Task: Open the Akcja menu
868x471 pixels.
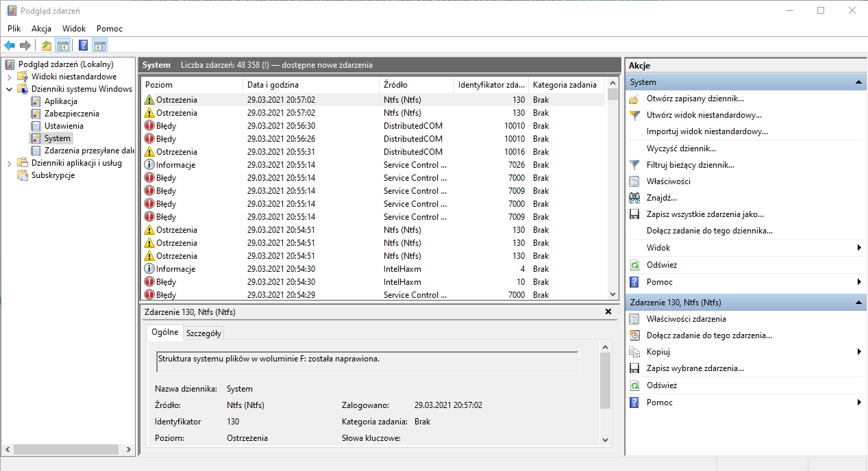Action: pos(41,29)
